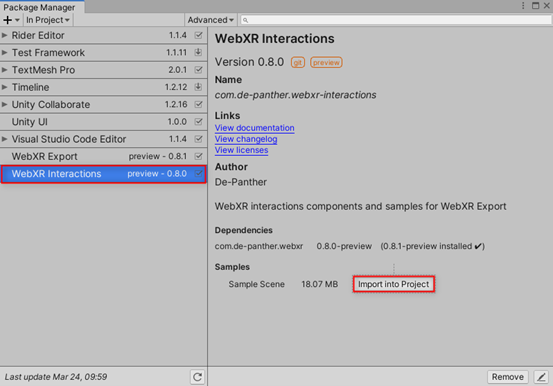Select the Rider Editor package row
Viewport: 553px width, 386px height.
click(x=103, y=35)
